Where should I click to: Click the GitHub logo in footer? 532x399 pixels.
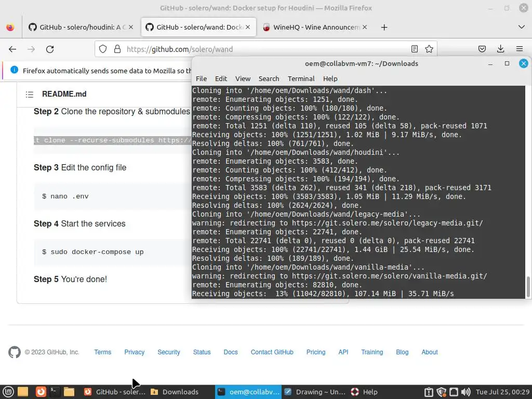pyautogui.click(x=14, y=352)
